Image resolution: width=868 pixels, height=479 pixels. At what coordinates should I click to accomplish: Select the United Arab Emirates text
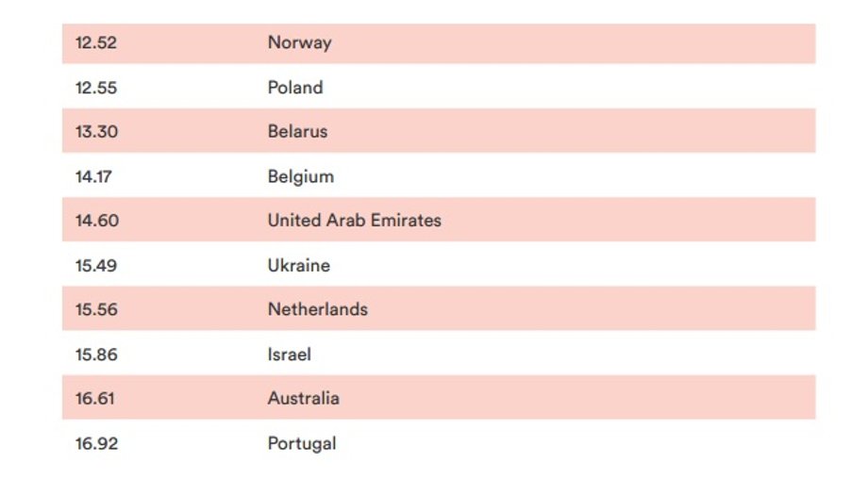coord(355,220)
